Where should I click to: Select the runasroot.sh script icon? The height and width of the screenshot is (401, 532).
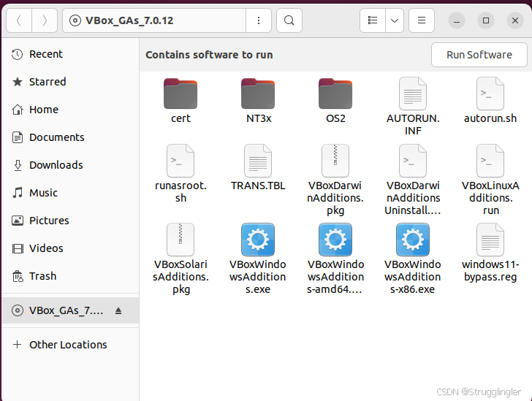pyautogui.click(x=180, y=161)
